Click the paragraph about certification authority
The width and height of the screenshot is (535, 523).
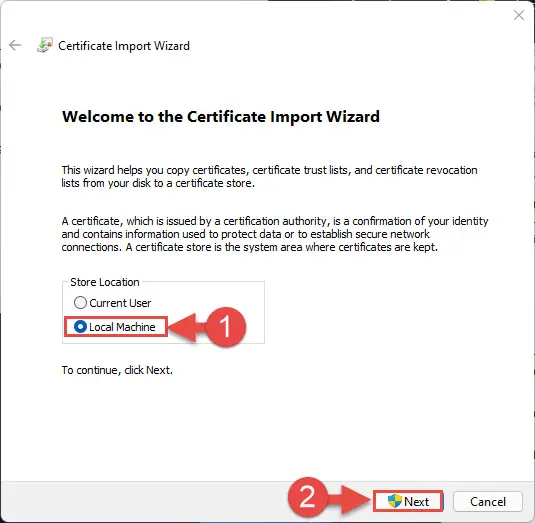point(275,234)
